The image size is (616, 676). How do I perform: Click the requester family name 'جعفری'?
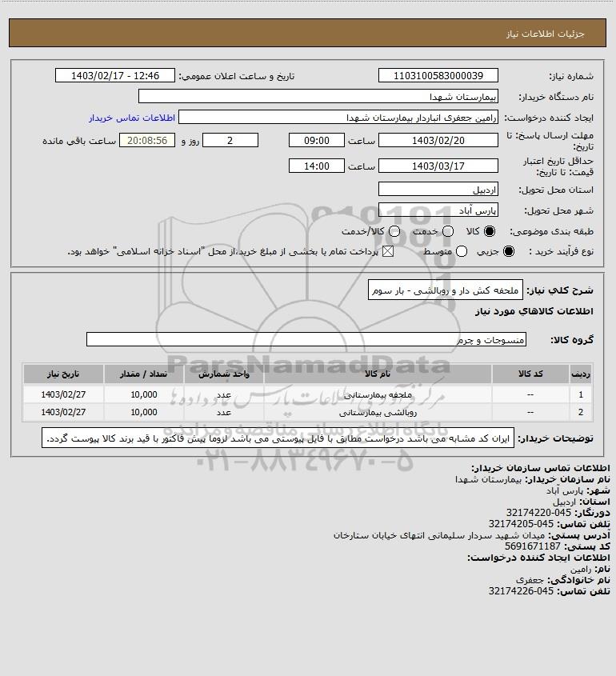[530, 580]
